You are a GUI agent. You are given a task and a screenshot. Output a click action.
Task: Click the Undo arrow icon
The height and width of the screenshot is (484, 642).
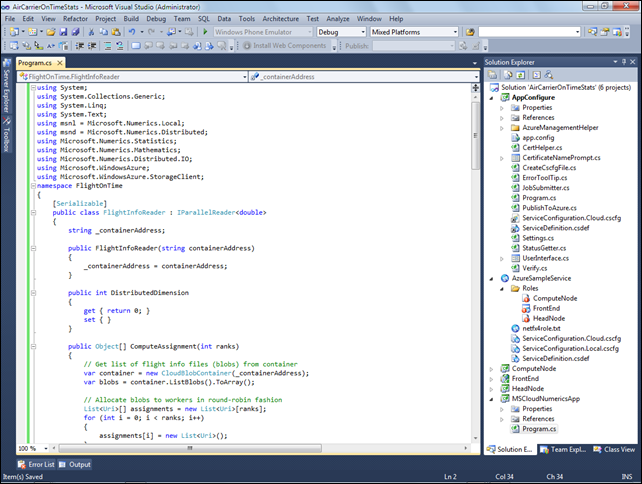point(132,32)
